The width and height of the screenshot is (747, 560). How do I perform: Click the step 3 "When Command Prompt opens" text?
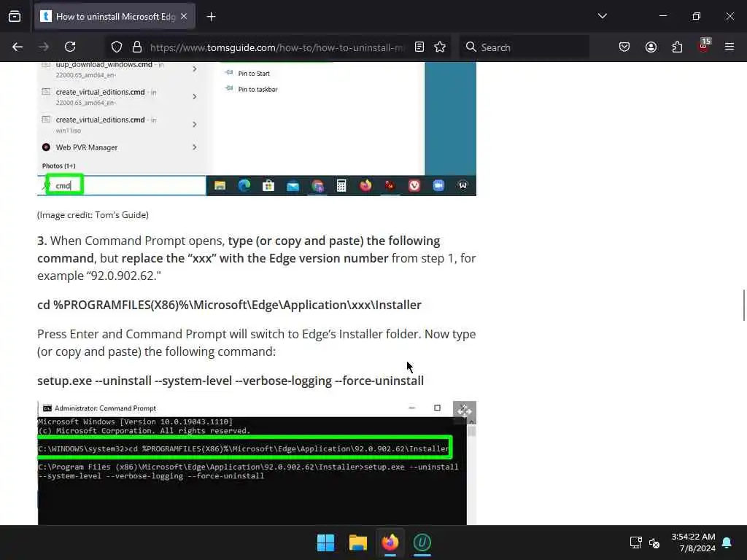256,258
